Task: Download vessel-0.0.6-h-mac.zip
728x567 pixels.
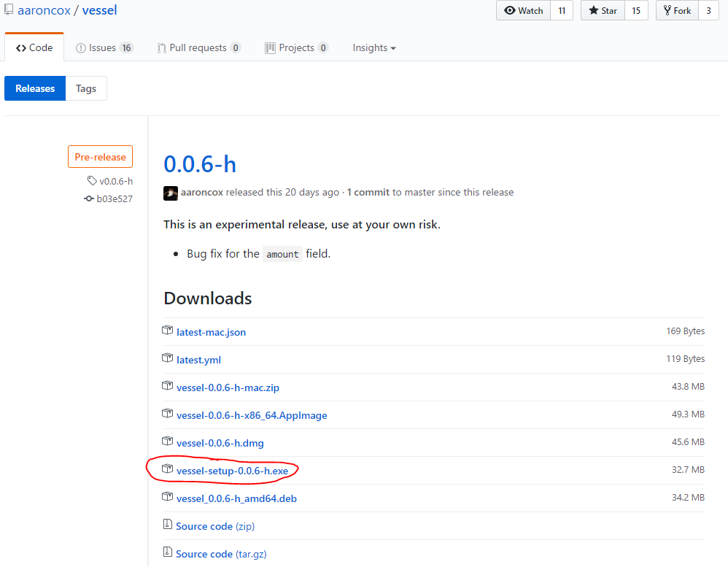Action: 228,387
